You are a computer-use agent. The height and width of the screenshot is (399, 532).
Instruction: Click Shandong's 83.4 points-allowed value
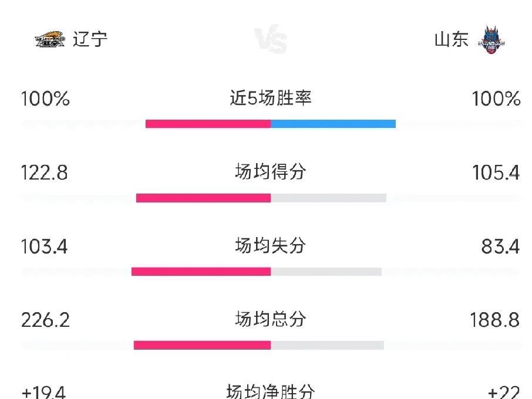point(500,246)
